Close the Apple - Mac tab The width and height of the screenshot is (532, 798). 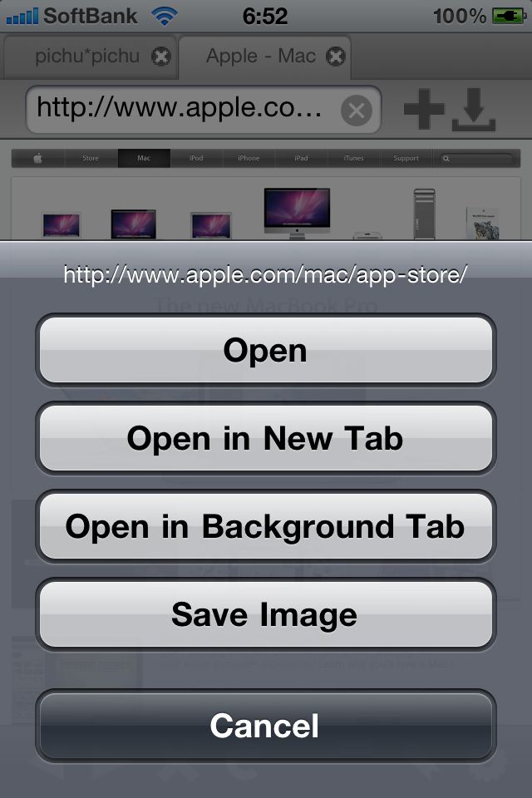pyautogui.click(x=336, y=56)
